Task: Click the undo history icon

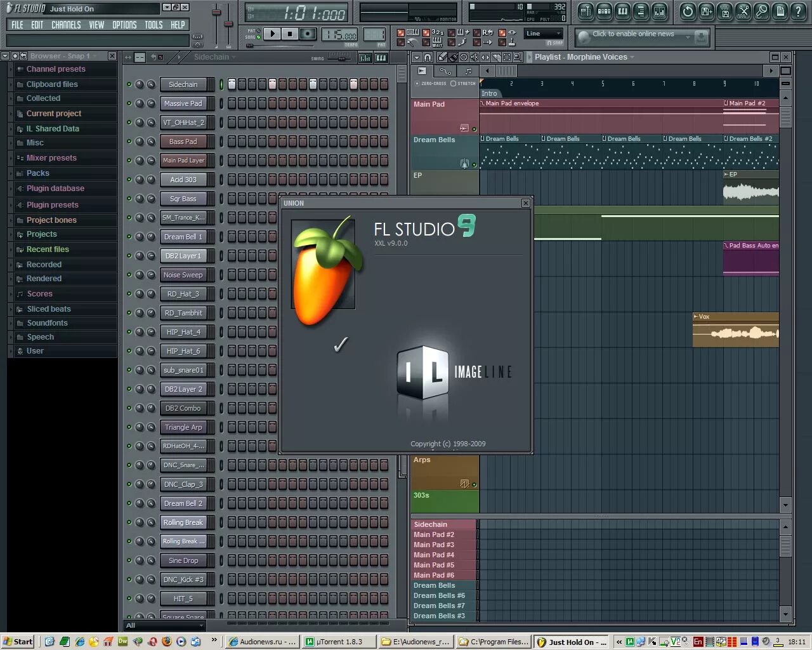Action: point(688,11)
